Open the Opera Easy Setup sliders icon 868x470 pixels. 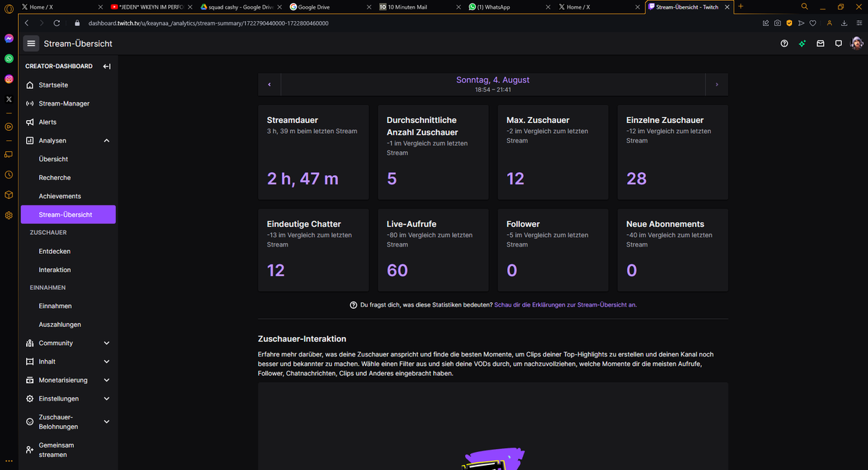tap(858, 23)
